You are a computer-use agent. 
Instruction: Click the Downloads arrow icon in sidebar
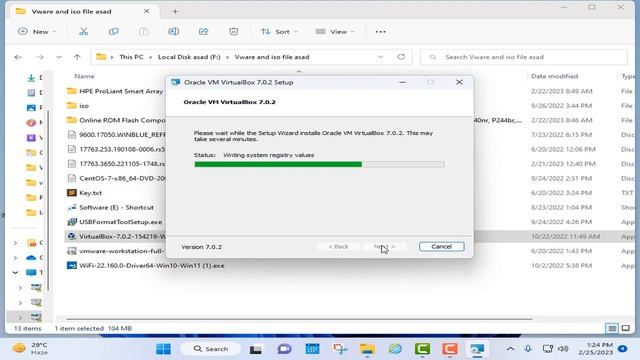click(x=31, y=78)
